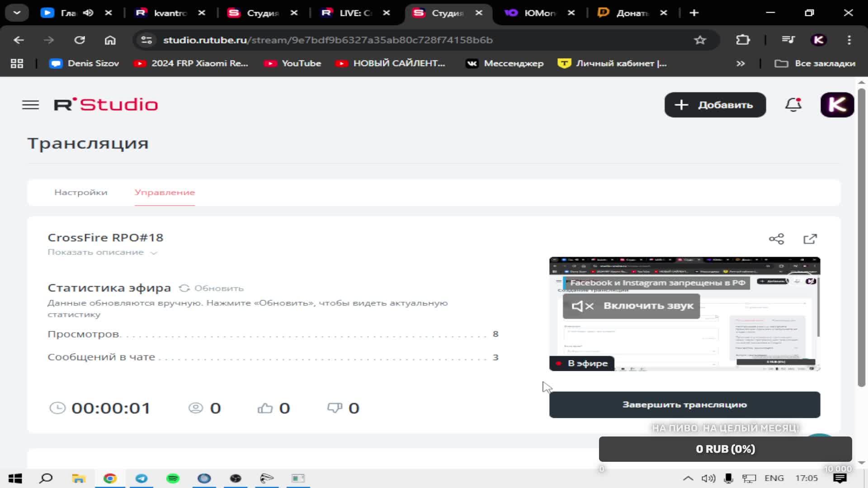Open the notifications bell
Viewport: 868px width, 488px height.
(x=793, y=105)
